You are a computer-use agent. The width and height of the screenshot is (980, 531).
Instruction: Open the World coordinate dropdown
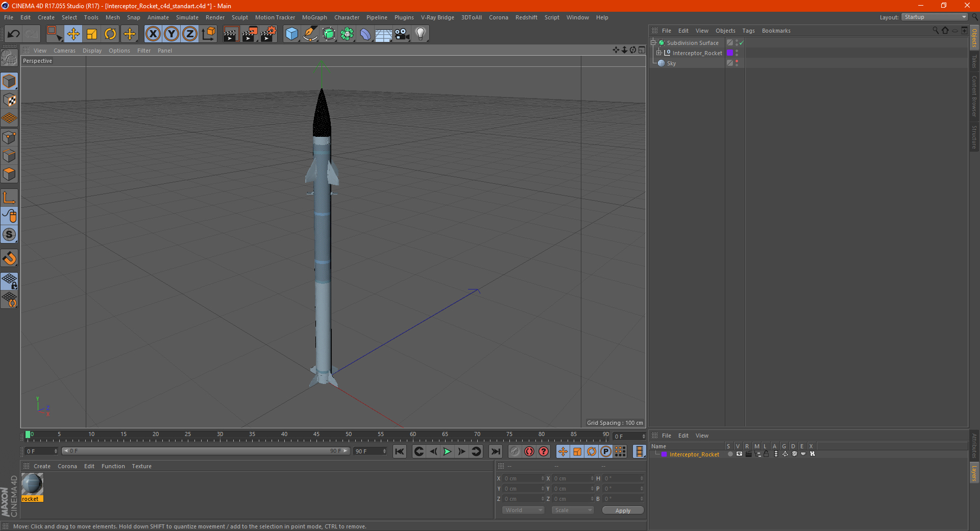(523, 510)
